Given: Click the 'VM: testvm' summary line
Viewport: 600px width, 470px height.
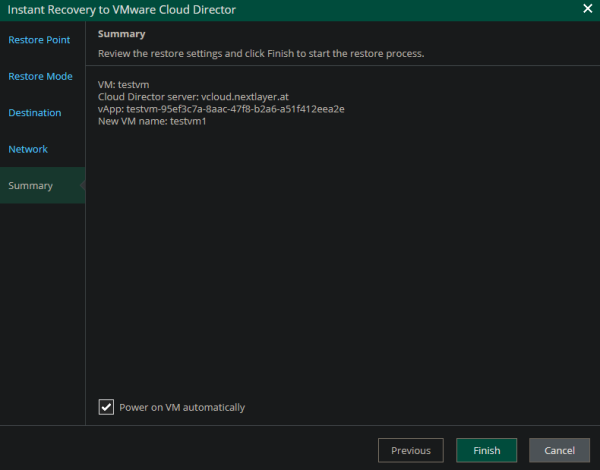Looking at the screenshot, I should [124, 85].
